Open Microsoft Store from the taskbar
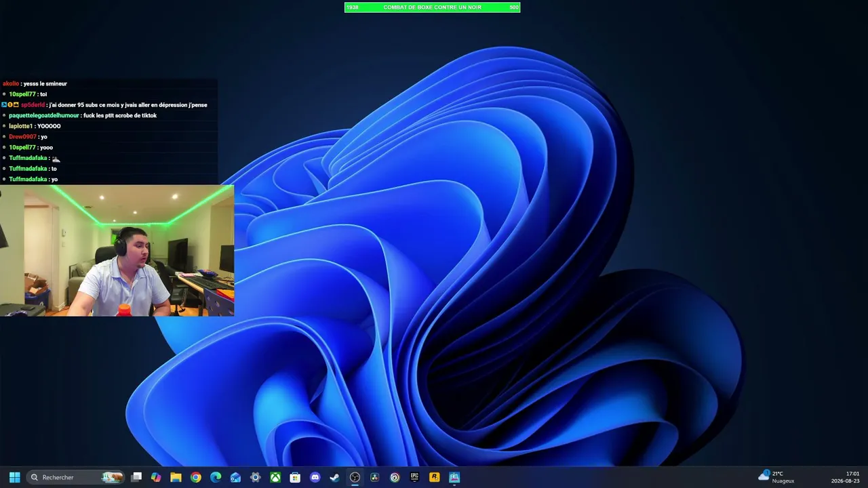868x488 pixels. pyautogui.click(x=295, y=477)
